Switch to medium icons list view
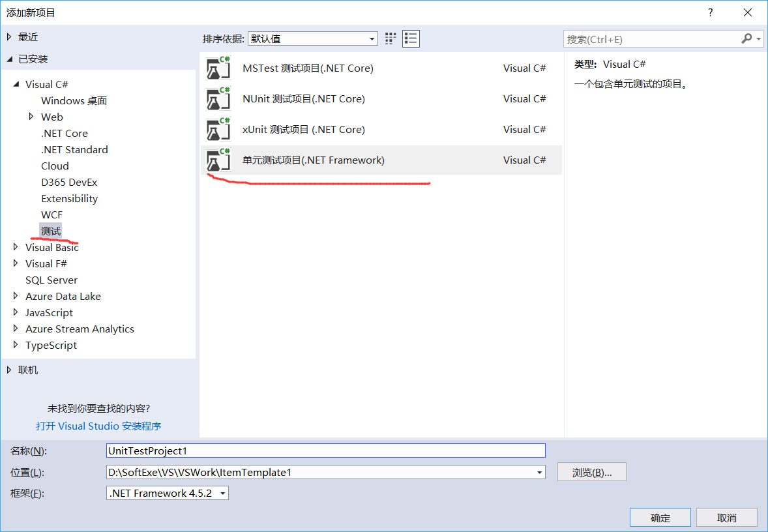 [x=411, y=38]
